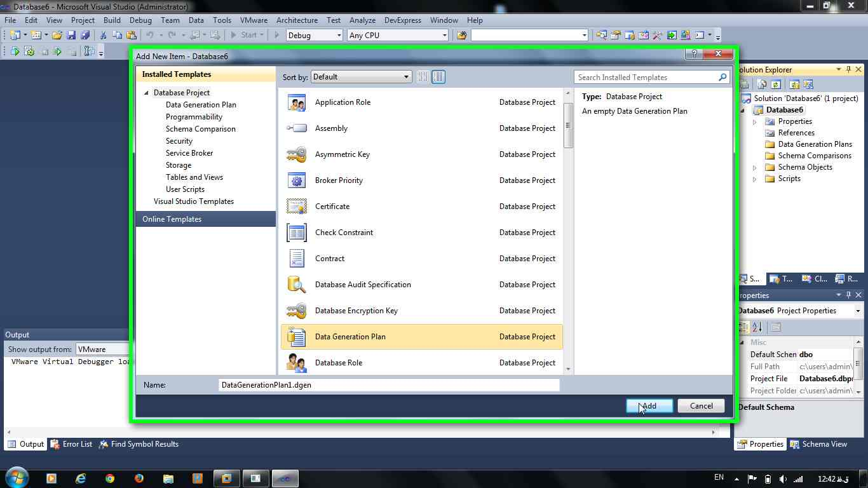The height and width of the screenshot is (488, 868).
Task: Pick the Check Constraint template icon
Action: 296,233
